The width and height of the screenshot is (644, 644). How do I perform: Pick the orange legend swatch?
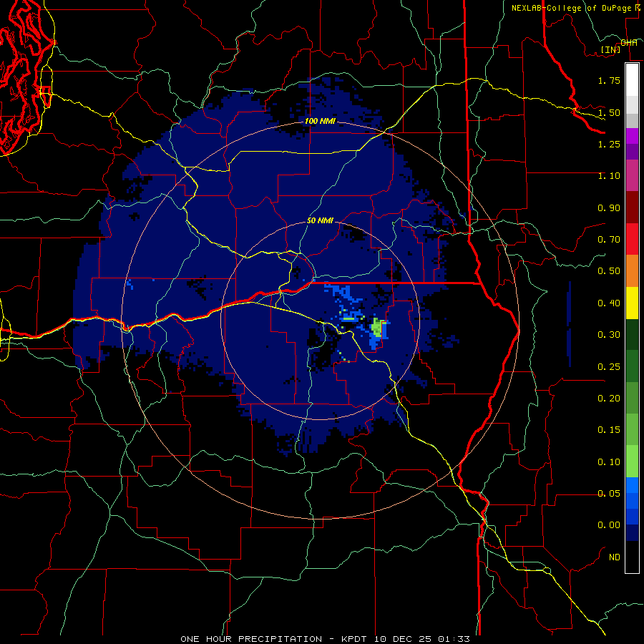coord(632,271)
